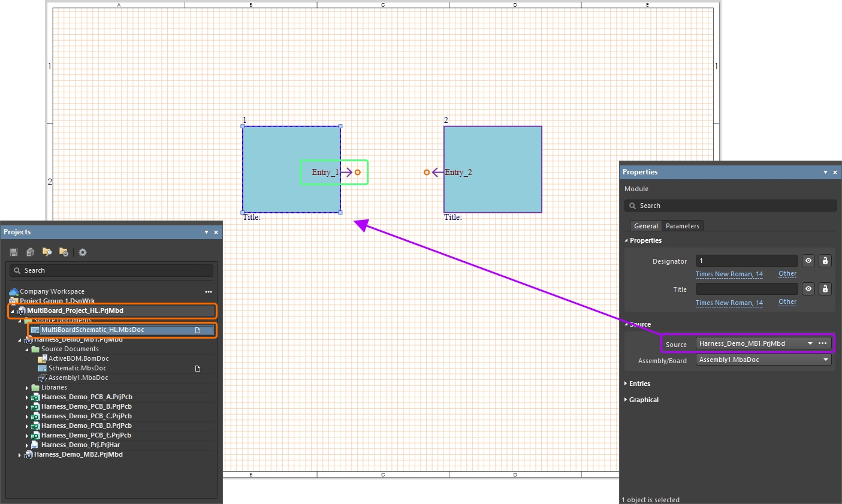The image size is (842, 504).
Task: Click the Properties panel Search field
Action: pos(730,206)
